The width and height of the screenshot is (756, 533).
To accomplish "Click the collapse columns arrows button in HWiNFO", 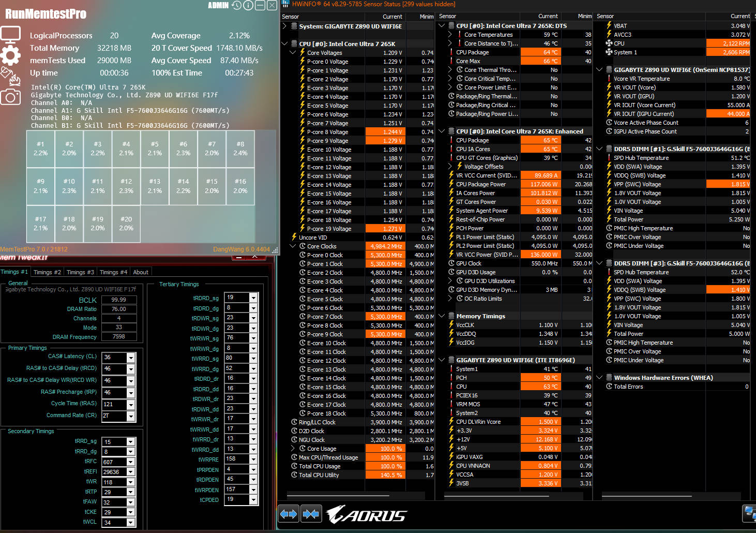I will point(311,514).
